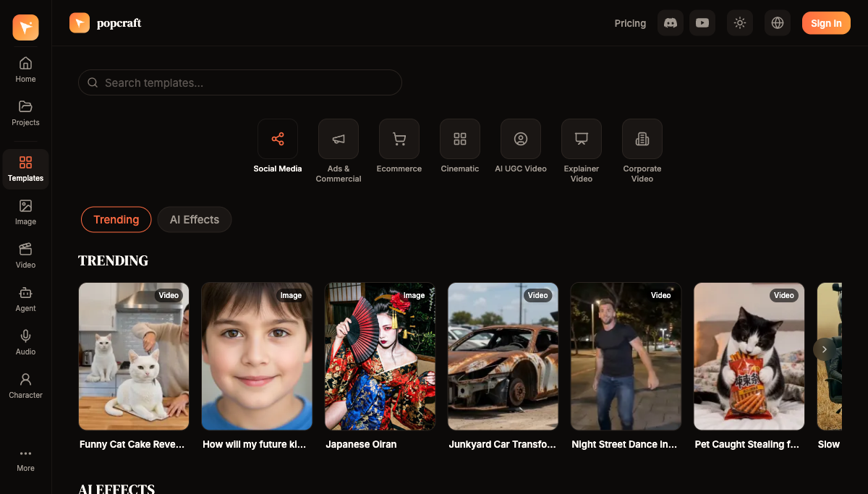Expand the More sidebar menu
The height and width of the screenshot is (494, 868).
click(x=25, y=459)
